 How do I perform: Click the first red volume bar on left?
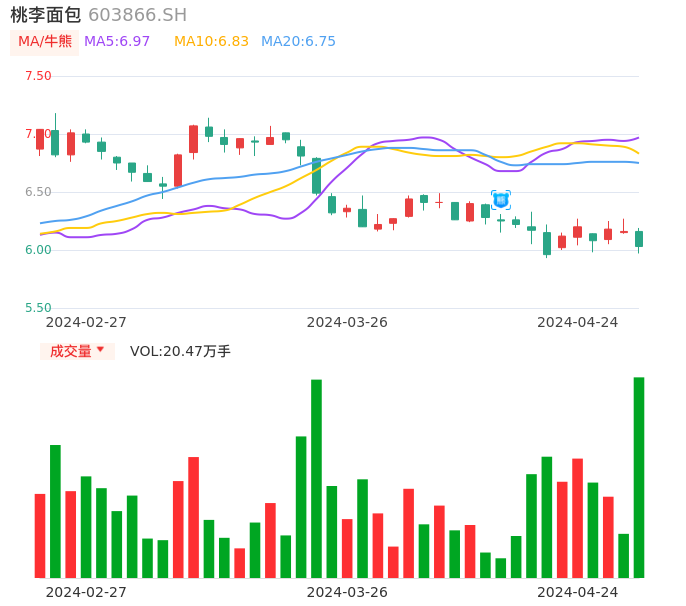(x=40, y=535)
